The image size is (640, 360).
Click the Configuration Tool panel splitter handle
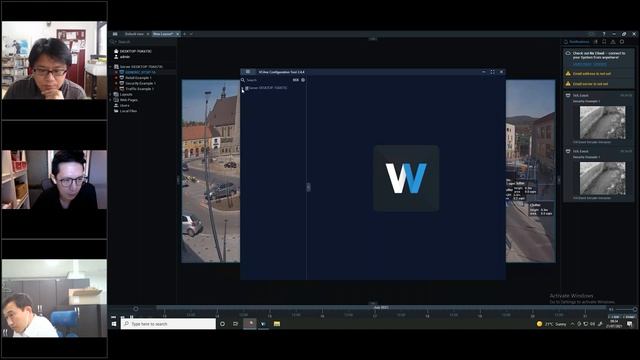pos(308,187)
